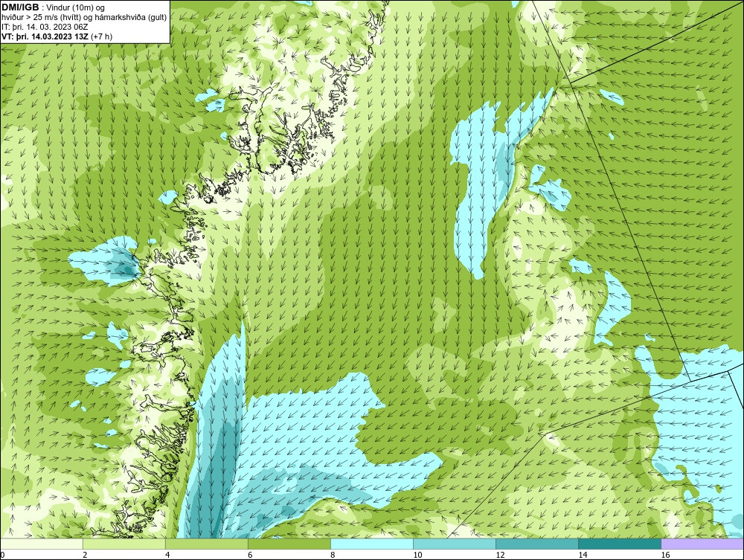Click the purple legend segment above 16

702,544
